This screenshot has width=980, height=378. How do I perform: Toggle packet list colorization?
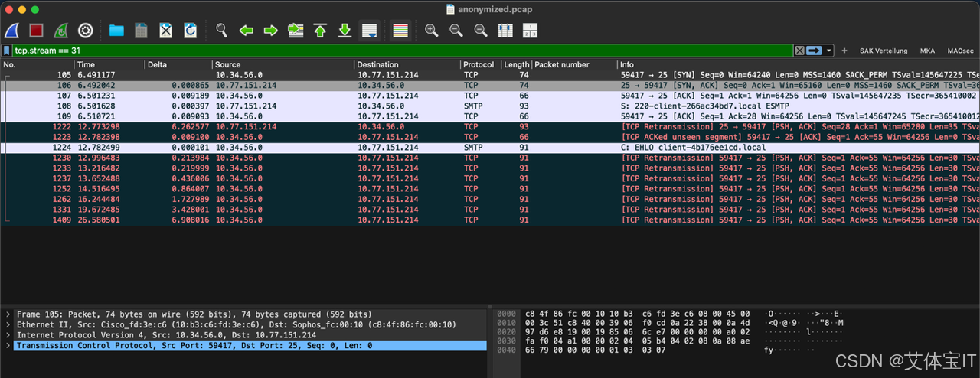pos(400,31)
